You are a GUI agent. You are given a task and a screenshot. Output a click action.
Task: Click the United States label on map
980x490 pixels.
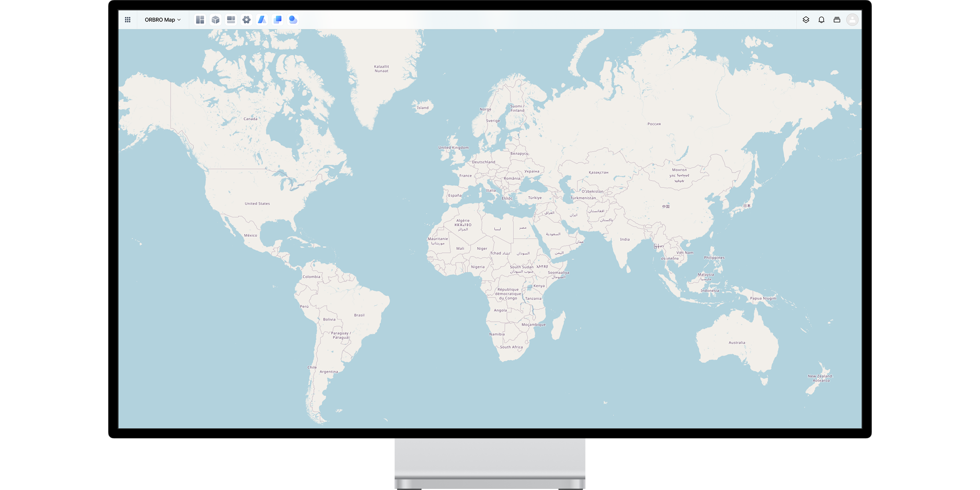(257, 204)
